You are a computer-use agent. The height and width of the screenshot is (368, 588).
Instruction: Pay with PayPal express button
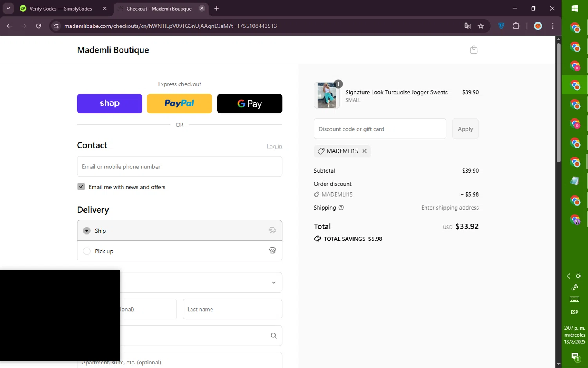(x=179, y=104)
